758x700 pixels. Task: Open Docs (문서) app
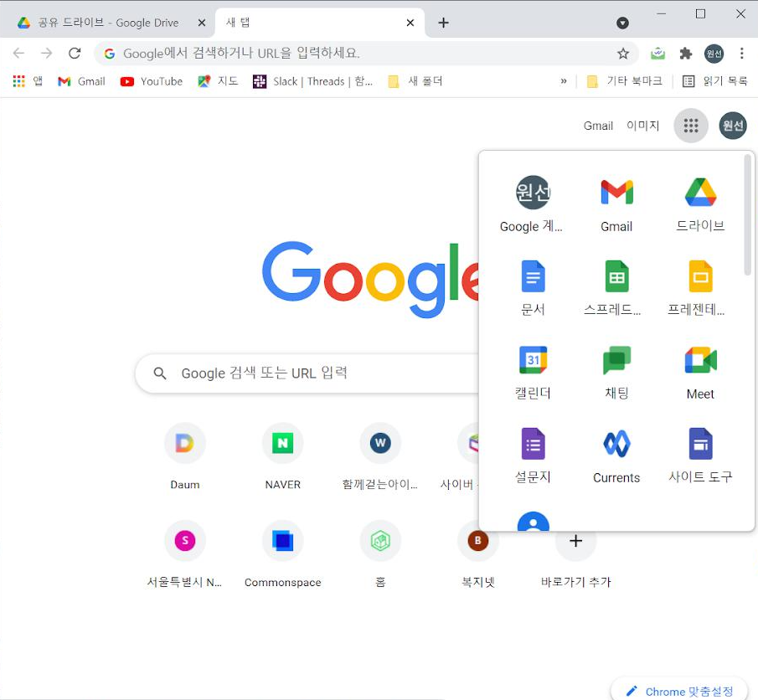(x=532, y=289)
